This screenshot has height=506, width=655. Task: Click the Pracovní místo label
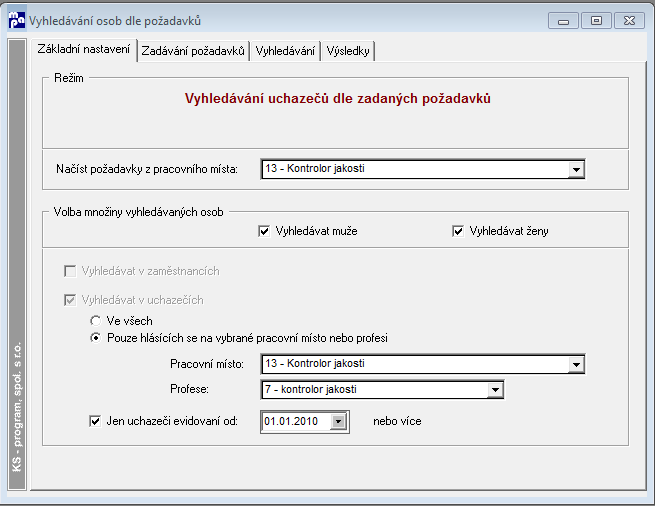coord(207,364)
